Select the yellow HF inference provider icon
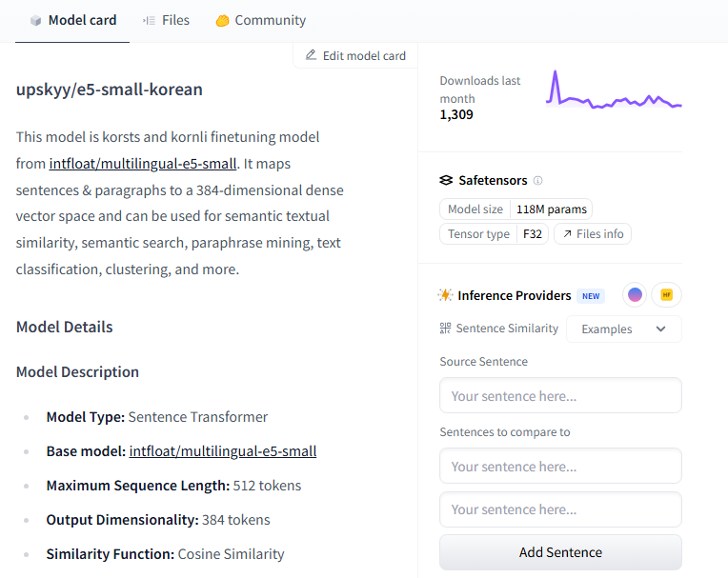Image resolution: width=728 pixels, height=578 pixels. (667, 295)
